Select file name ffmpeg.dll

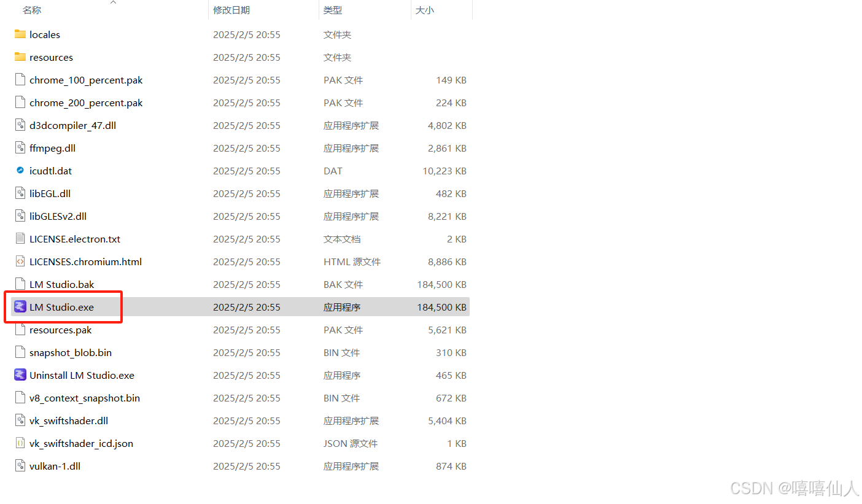point(52,149)
